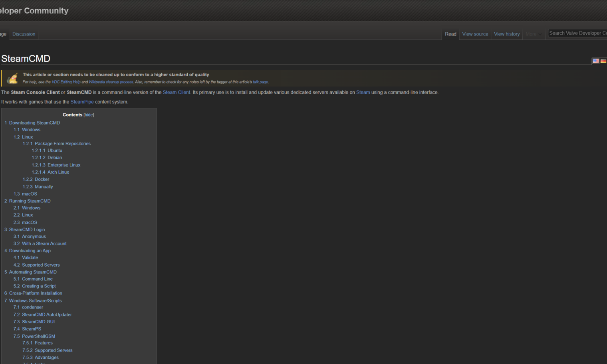Jump to 1.1 Windows section
607x364 pixels.
[x=27, y=130]
